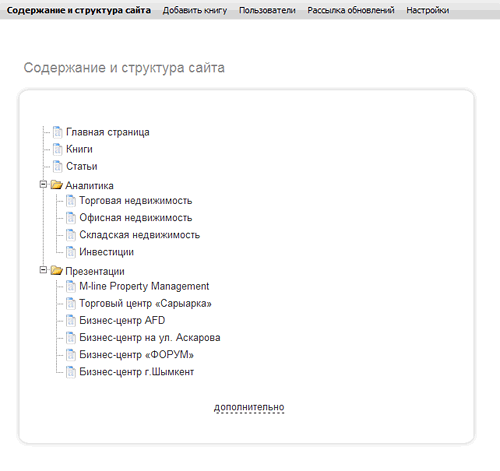Click the page icon beside Торговая недвижимость
This screenshot has height=471, width=500.
pyautogui.click(x=71, y=201)
